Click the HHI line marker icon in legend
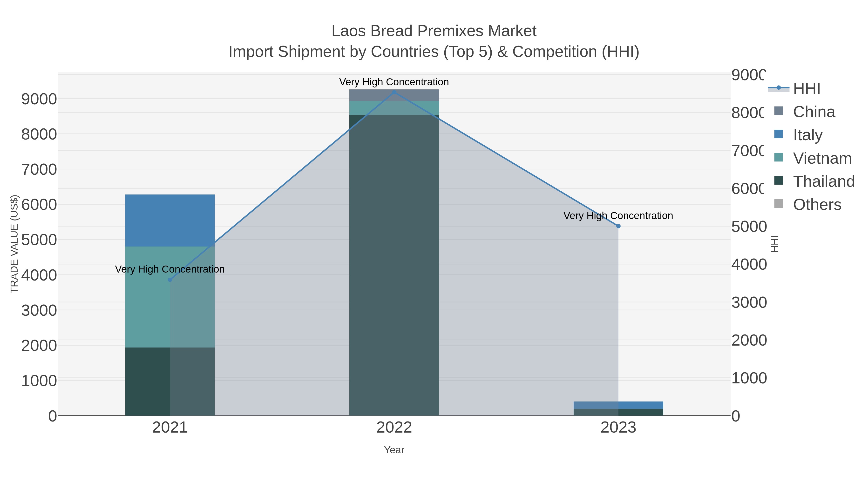 [778, 88]
